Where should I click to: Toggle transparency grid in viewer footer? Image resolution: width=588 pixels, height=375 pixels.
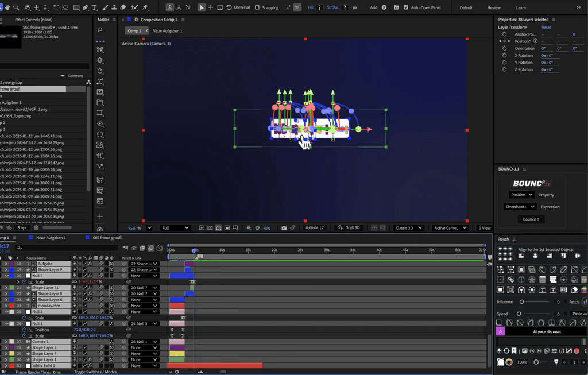click(x=210, y=227)
